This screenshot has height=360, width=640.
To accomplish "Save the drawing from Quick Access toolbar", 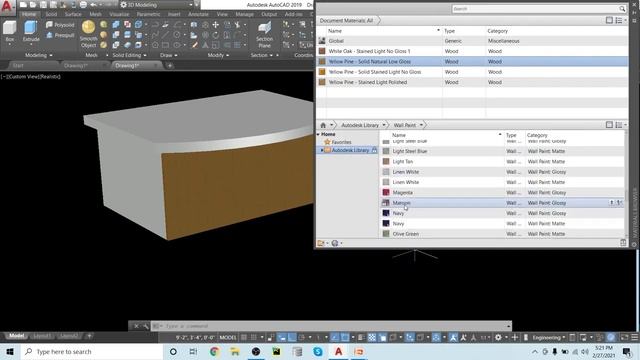I will pos(43,5).
